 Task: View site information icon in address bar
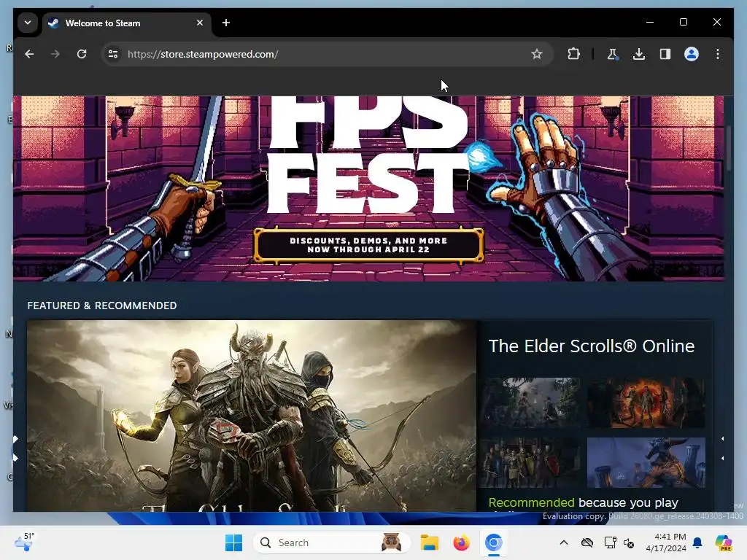point(113,54)
